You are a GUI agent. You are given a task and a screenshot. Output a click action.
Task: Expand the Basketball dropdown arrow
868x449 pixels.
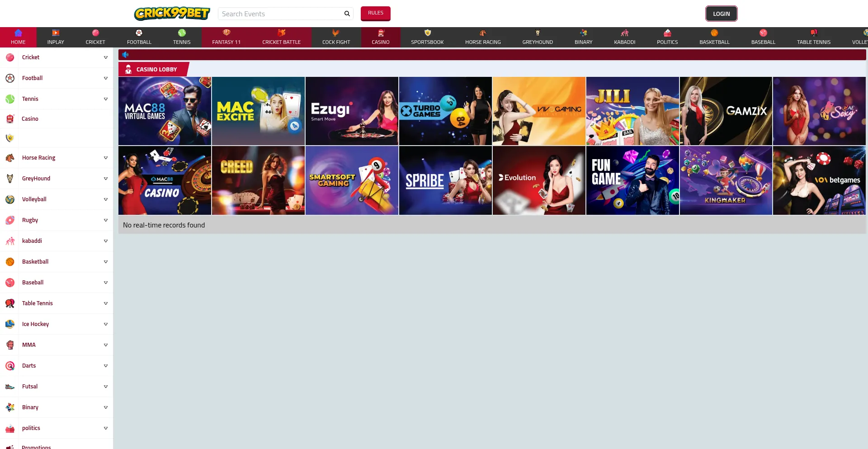(x=106, y=262)
